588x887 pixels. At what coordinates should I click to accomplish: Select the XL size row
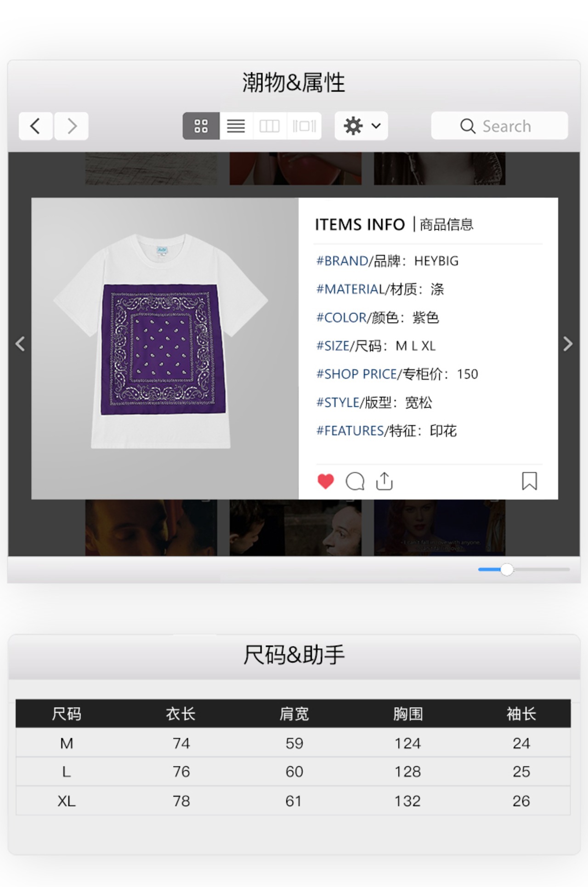tap(293, 801)
